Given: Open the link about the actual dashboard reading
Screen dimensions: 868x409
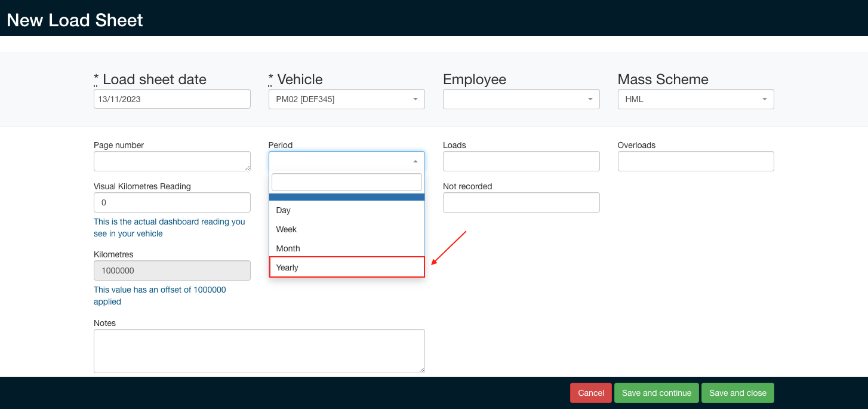Looking at the screenshot, I should click(170, 227).
